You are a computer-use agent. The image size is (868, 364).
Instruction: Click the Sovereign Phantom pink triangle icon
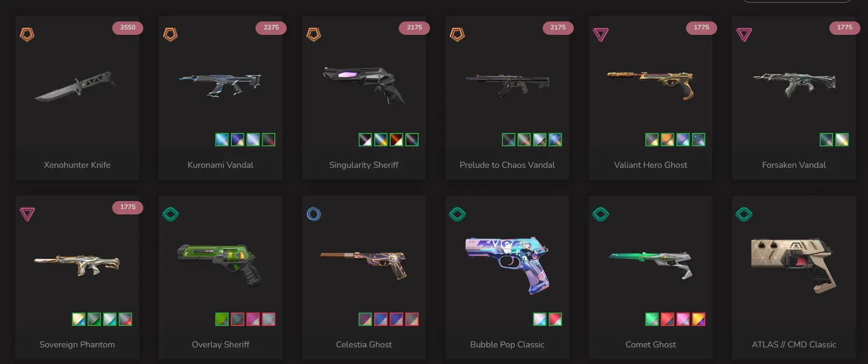click(27, 214)
